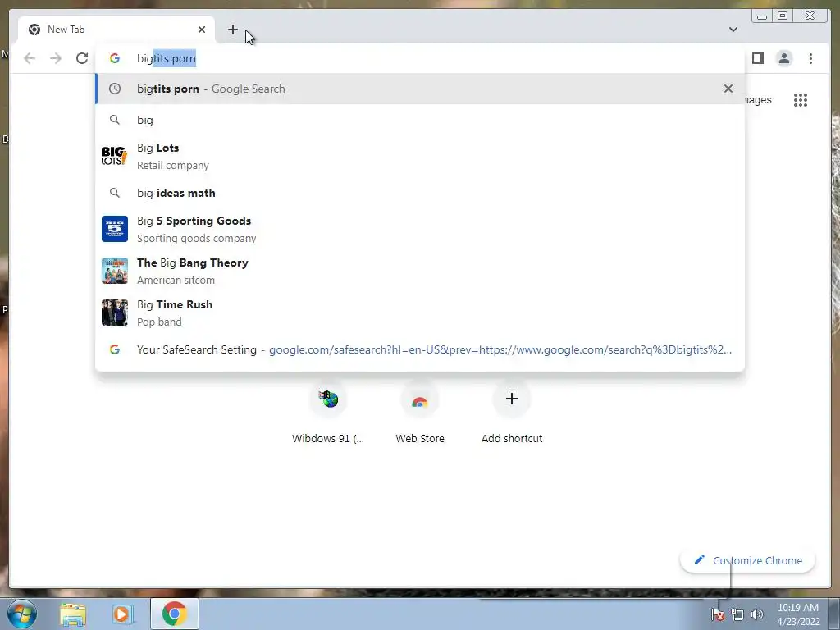Open File Explorer from the taskbar
The image size is (840, 630).
click(73, 614)
